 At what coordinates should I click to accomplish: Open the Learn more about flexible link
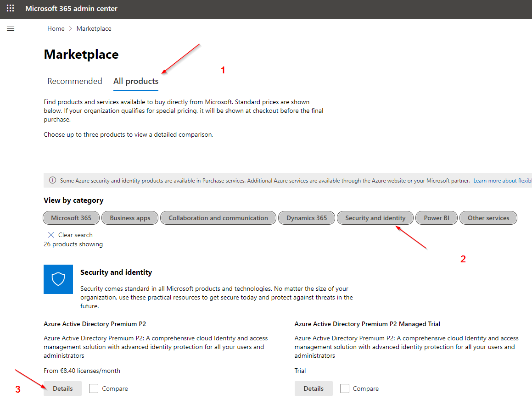pos(503,181)
